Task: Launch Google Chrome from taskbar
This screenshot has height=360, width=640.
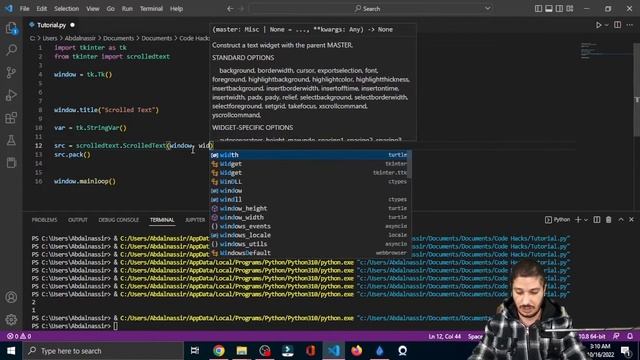Action: [x=218, y=351]
